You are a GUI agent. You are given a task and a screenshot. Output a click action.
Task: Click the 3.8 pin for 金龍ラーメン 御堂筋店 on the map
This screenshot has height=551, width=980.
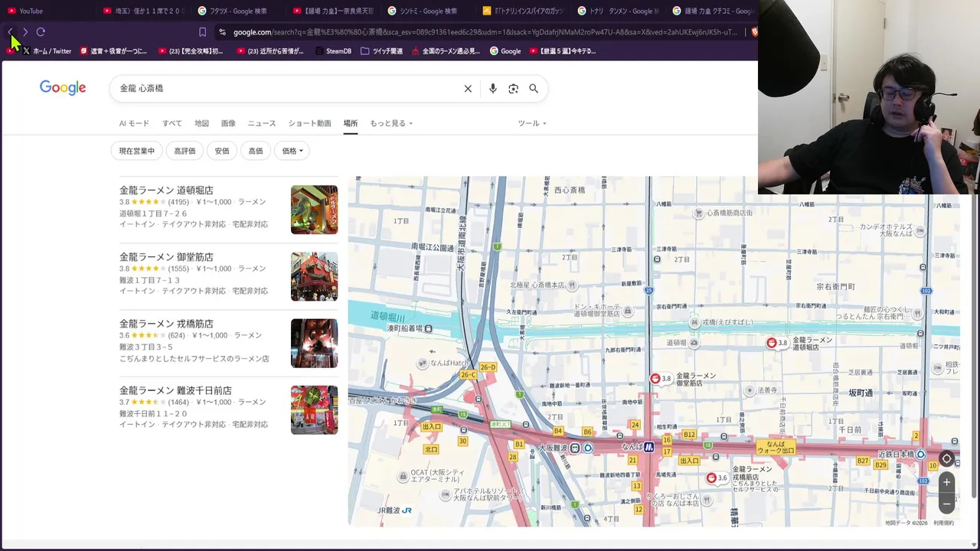(x=661, y=379)
